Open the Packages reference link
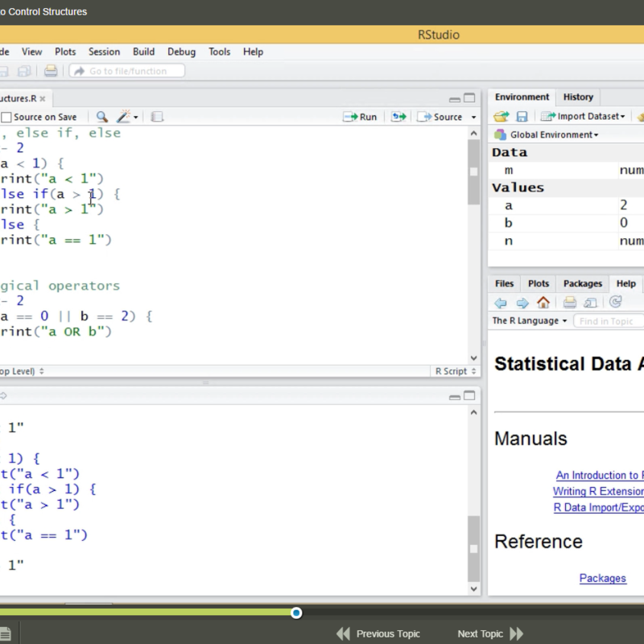 (x=602, y=578)
